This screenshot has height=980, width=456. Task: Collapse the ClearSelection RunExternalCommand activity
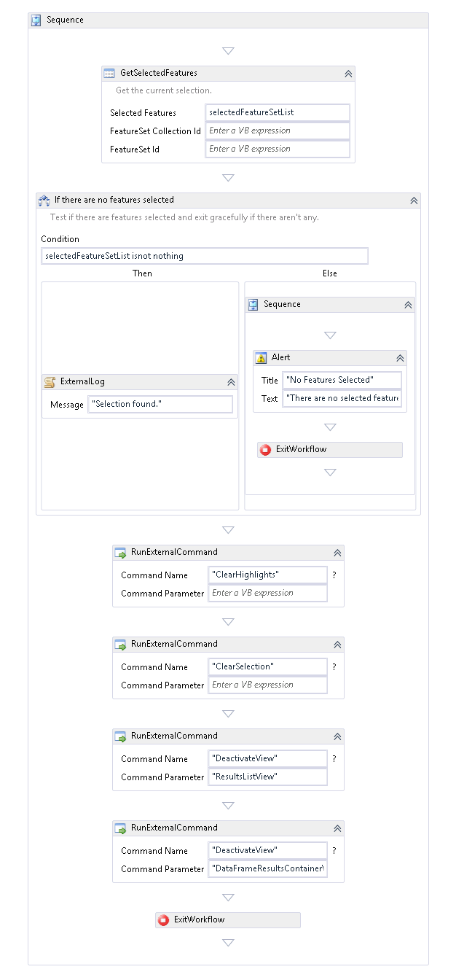click(x=337, y=645)
